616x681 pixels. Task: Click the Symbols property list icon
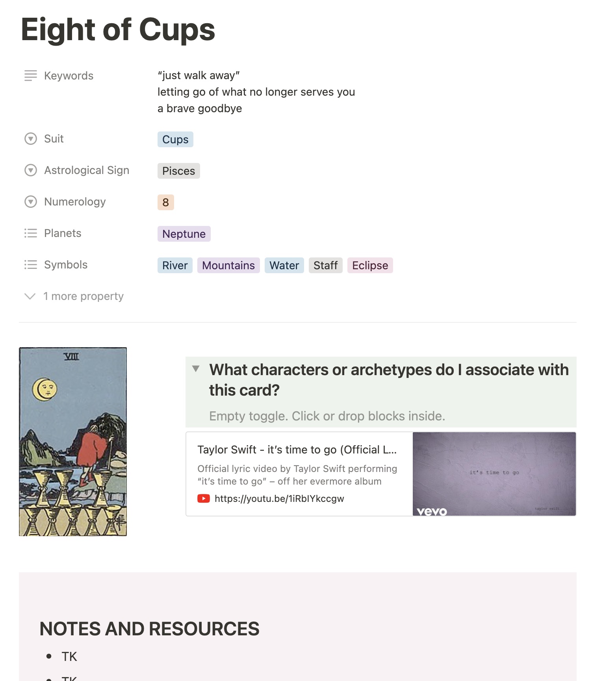[x=30, y=265]
